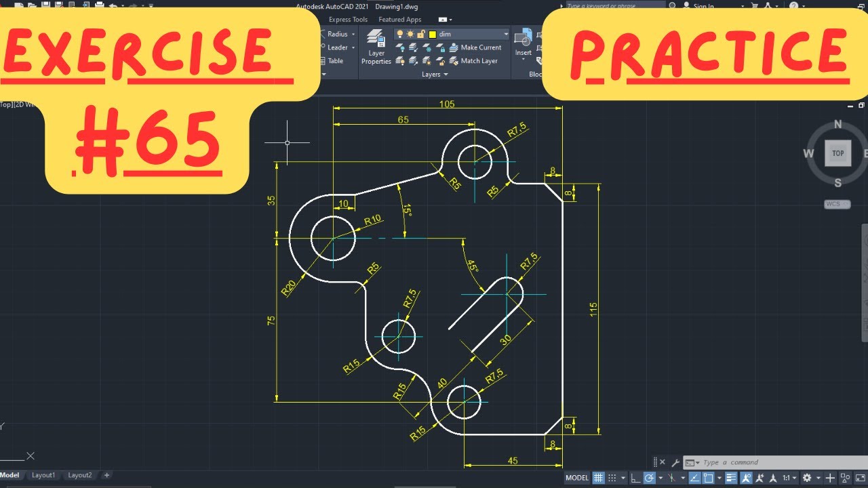Click the layer Unlock icon
Image resolution: width=868 pixels, height=488 pixels.
pyautogui.click(x=441, y=61)
